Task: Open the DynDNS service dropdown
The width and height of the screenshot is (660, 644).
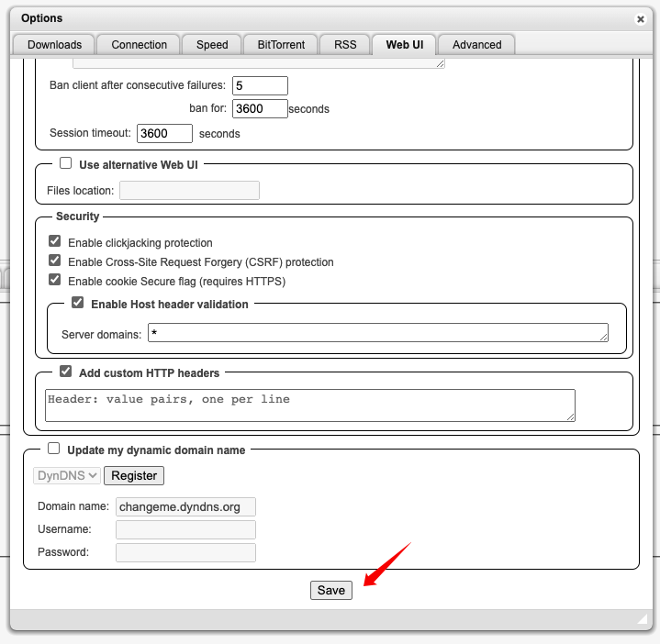Action: [x=67, y=476]
